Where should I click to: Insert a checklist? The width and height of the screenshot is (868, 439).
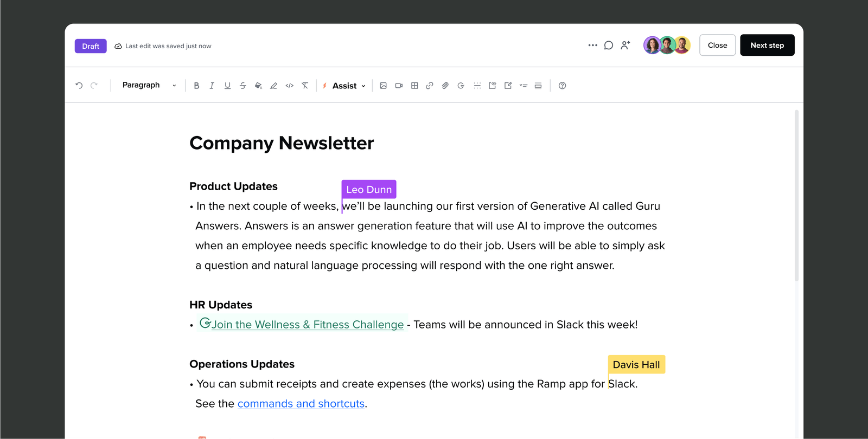point(524,86)
